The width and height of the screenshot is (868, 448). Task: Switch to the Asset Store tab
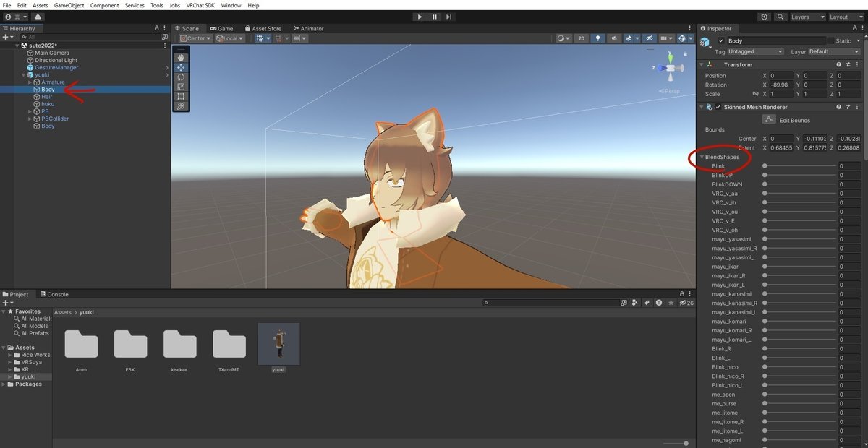[263, 28]
